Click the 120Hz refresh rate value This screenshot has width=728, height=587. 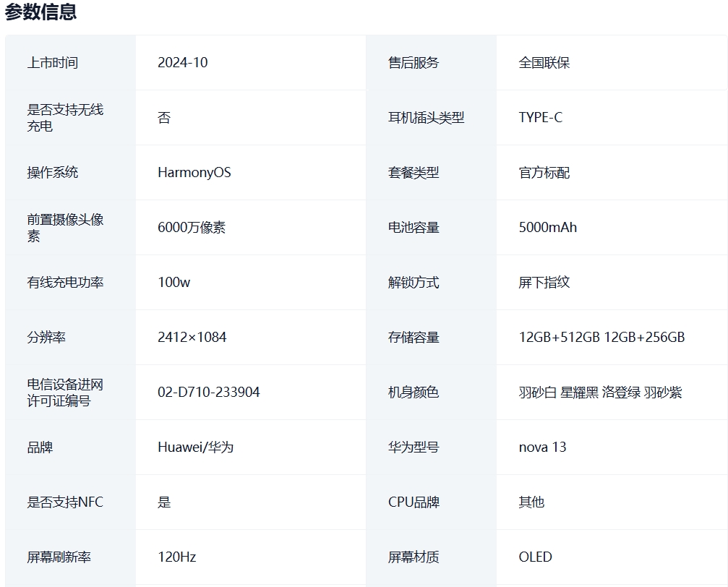click(177, 557)
